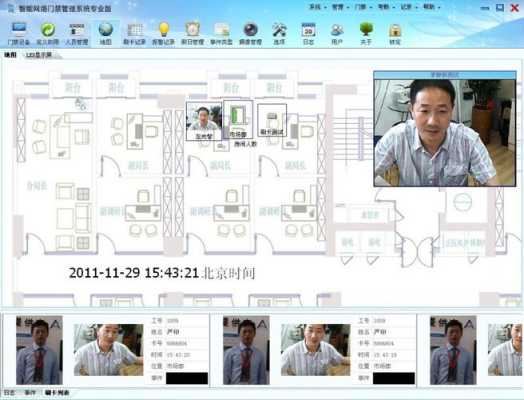Click second record's captured snapshot photo
The width and height of the screenshot is (524, 400).
coord(315,350)
